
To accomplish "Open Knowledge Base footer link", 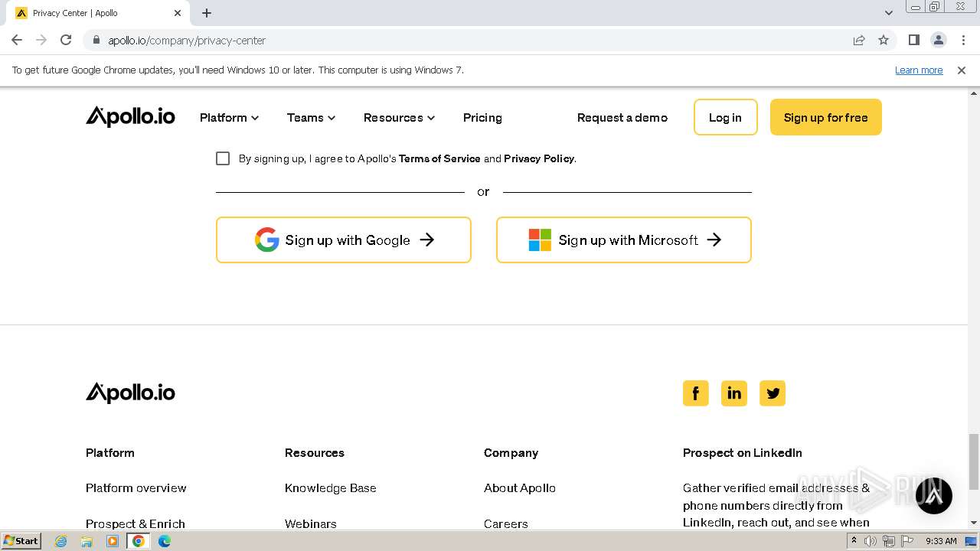I will (331, 487).
